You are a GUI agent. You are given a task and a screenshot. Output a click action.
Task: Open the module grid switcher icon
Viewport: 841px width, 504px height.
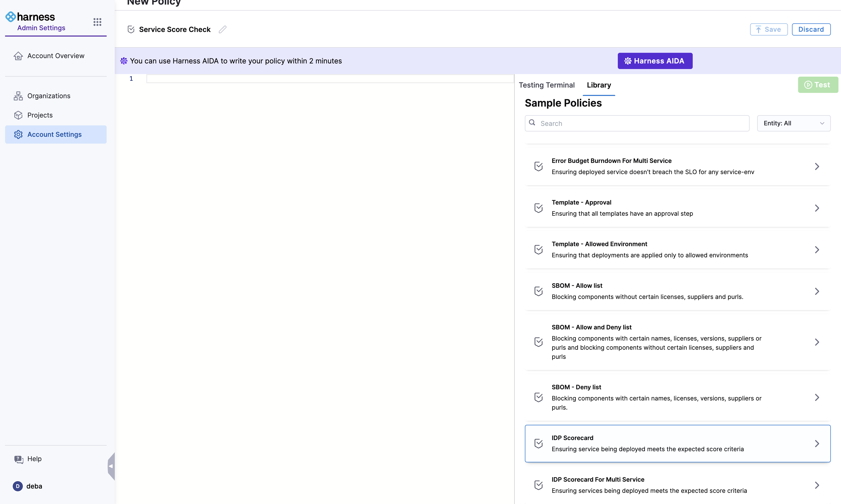coord(97,22)
